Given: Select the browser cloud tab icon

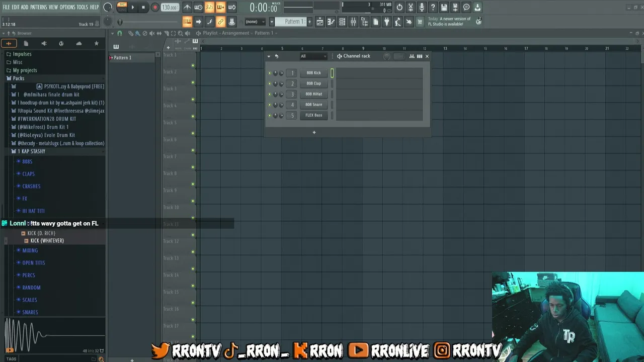Looking at the screenshot, I should (x=78, y=43).
